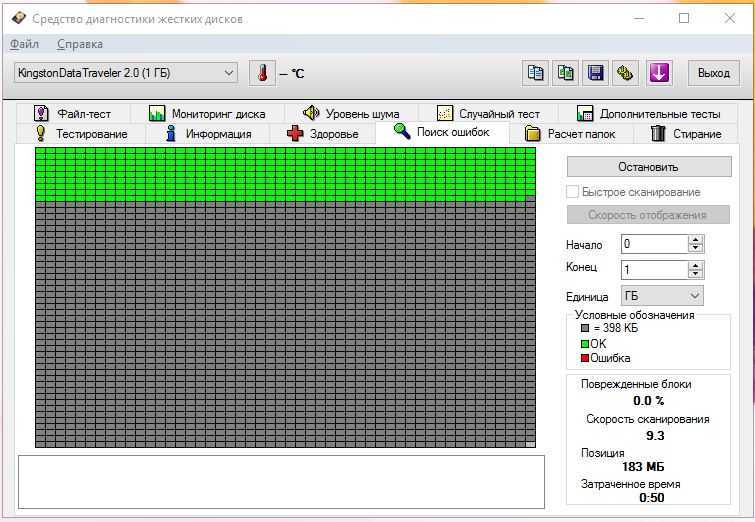The width and height of the screenshot is (755, 522).
Task: Click the Конец input field
Action: (x=655, y=270)
